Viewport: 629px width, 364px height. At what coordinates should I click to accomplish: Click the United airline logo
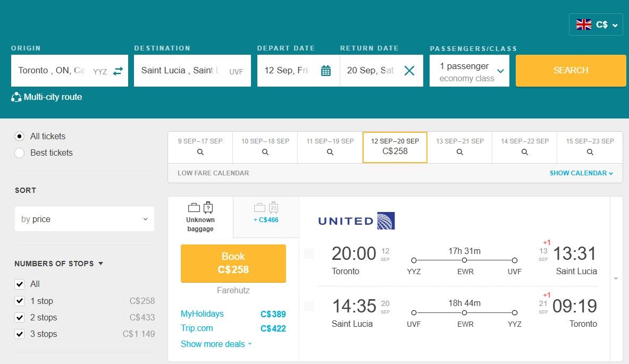coord(356,221)
